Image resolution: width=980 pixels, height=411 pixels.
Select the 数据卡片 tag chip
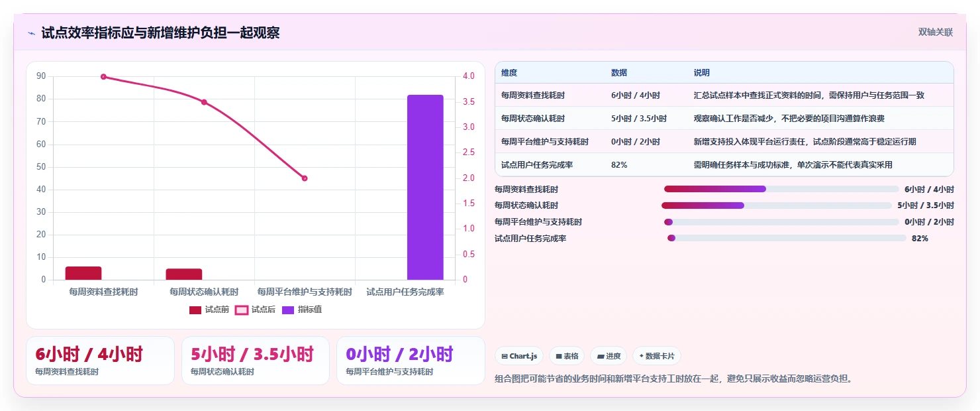pos(657,356)
